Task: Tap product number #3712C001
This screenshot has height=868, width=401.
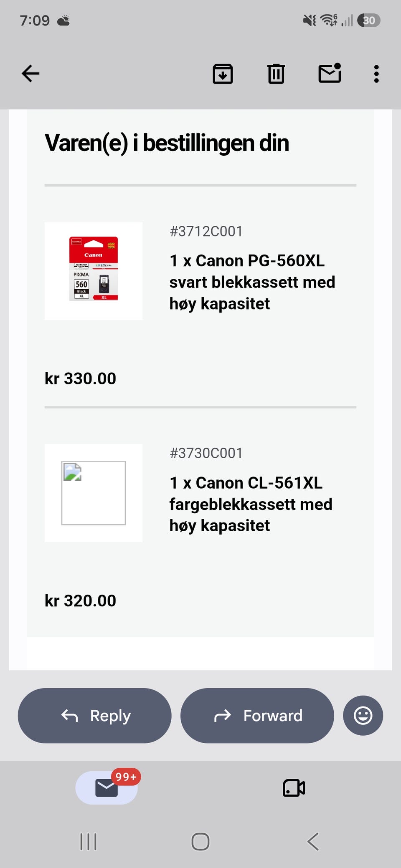Action: point(206,231)
